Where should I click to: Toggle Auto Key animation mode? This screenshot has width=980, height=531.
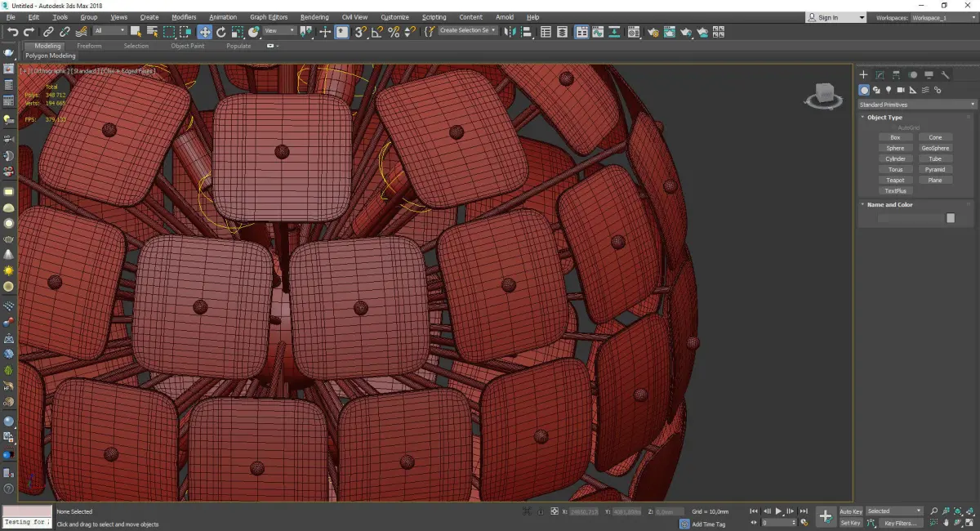coord(850,511)
